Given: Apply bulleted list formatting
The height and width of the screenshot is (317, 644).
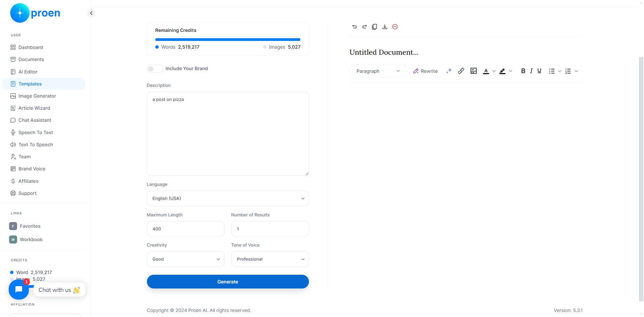Looking at the screenshot, I should pyautogui.click(x=552, y=71).
